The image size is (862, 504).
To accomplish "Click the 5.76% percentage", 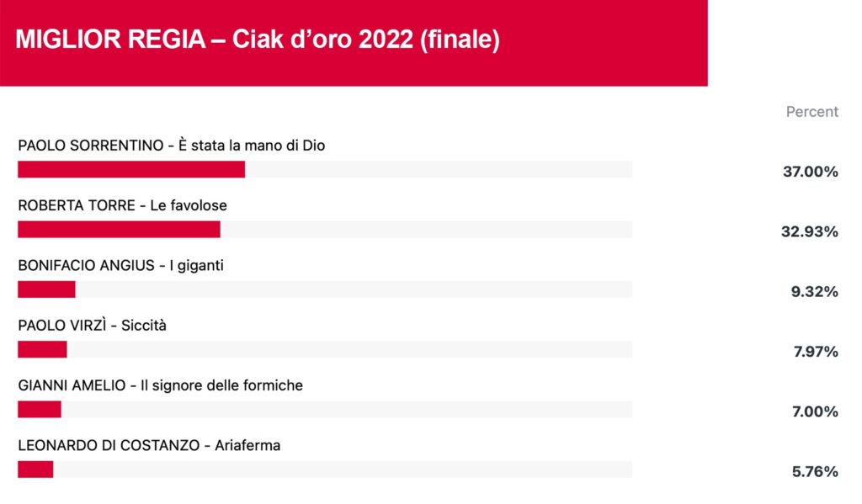I will tap(815, 471).
